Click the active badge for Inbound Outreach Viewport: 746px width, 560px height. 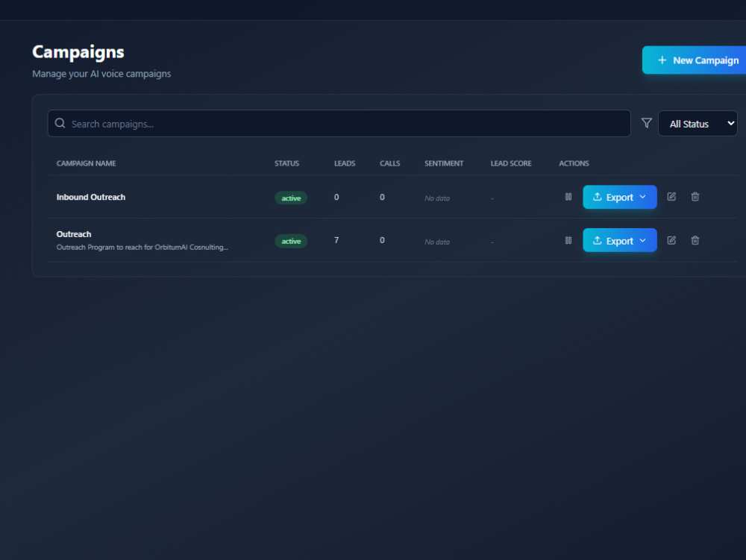[291, 198]
